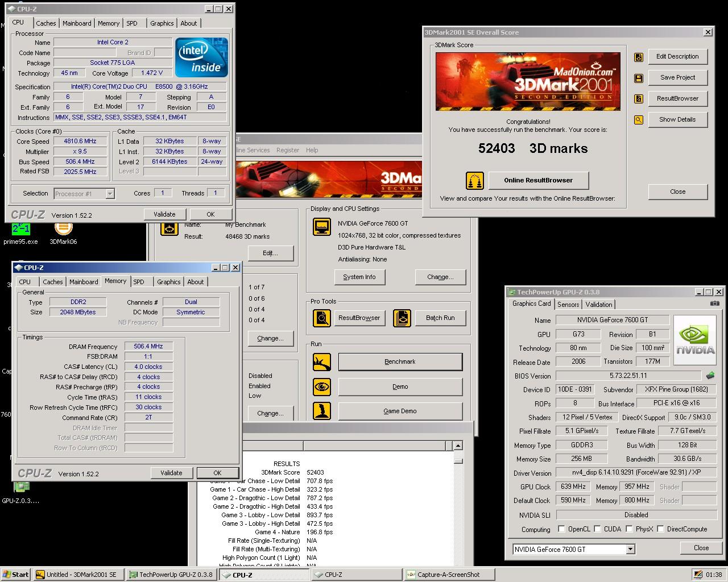The height and width of the screenshot is (582, 728).
Task: Click the Online ResultBrowser button
Action: point(539,181)
